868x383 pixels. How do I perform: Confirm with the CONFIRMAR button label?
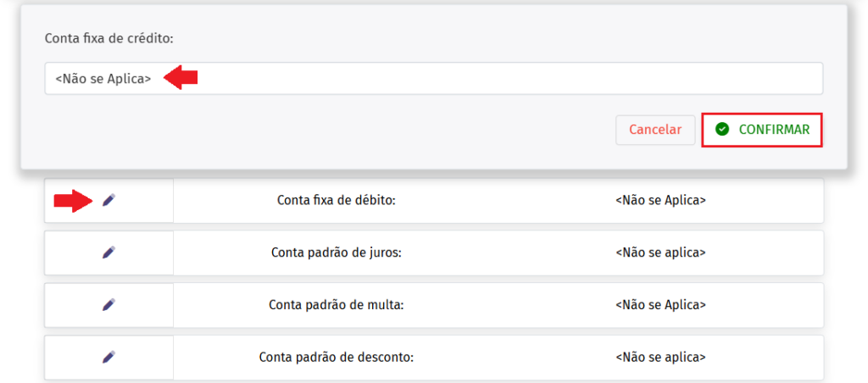point(774,130)
